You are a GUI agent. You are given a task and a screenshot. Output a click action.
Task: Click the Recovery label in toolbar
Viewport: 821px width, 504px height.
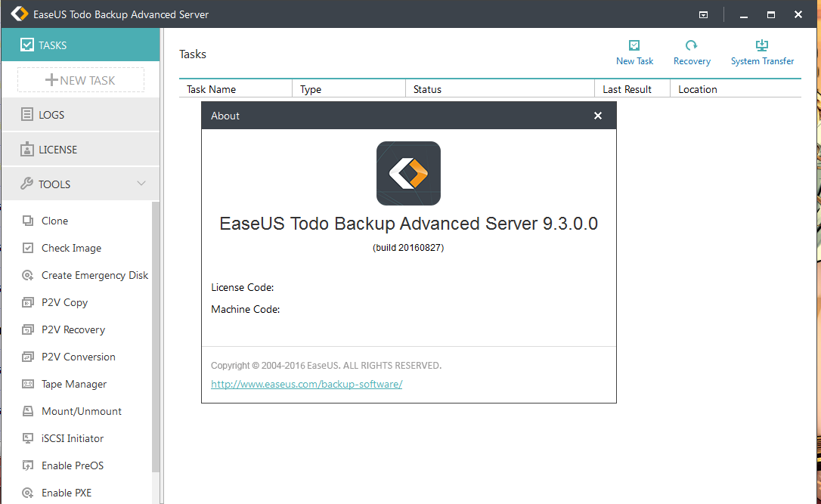(x=692, y=61)
